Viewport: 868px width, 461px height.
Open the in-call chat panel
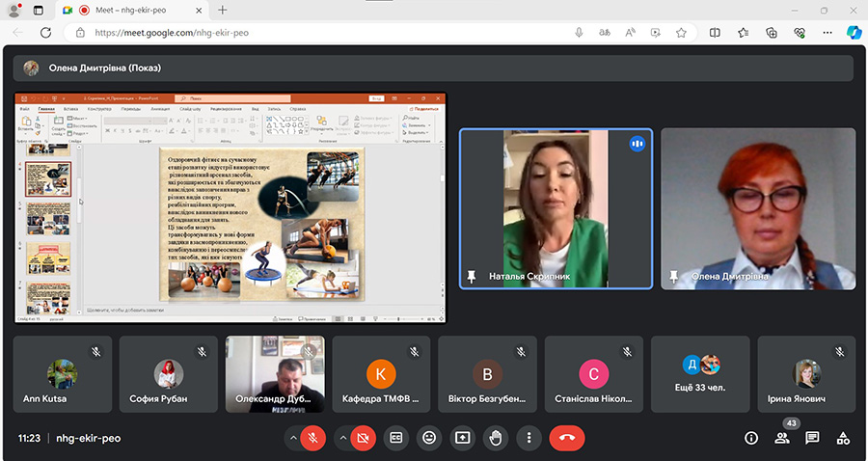pos(812,438)
